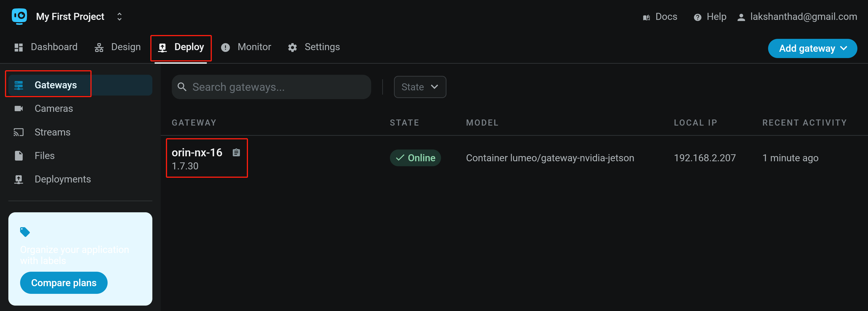Click the Lumeo logo icon

click(x=19, y=16)
